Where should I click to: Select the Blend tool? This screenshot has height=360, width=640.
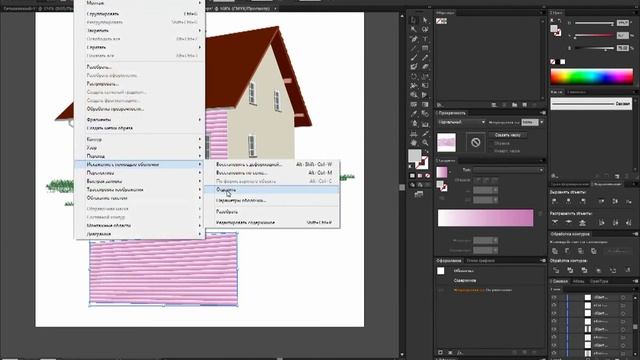[x=425, y=113]
